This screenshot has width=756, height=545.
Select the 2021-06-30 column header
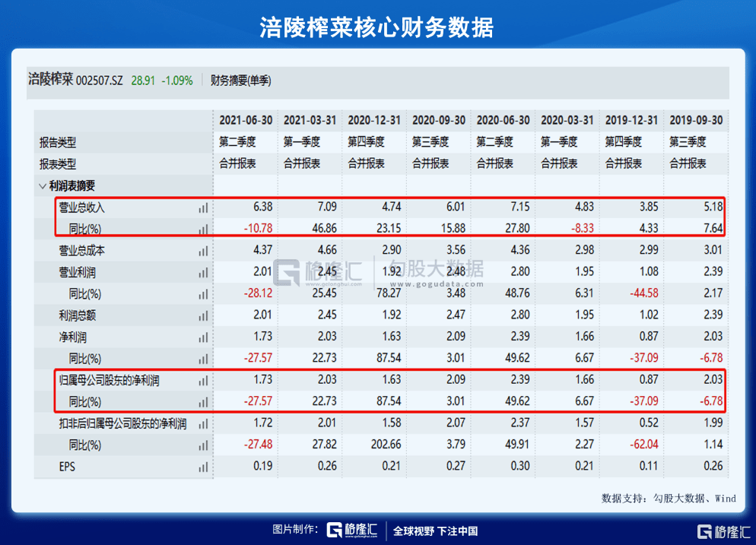click(x=246, y=120)
